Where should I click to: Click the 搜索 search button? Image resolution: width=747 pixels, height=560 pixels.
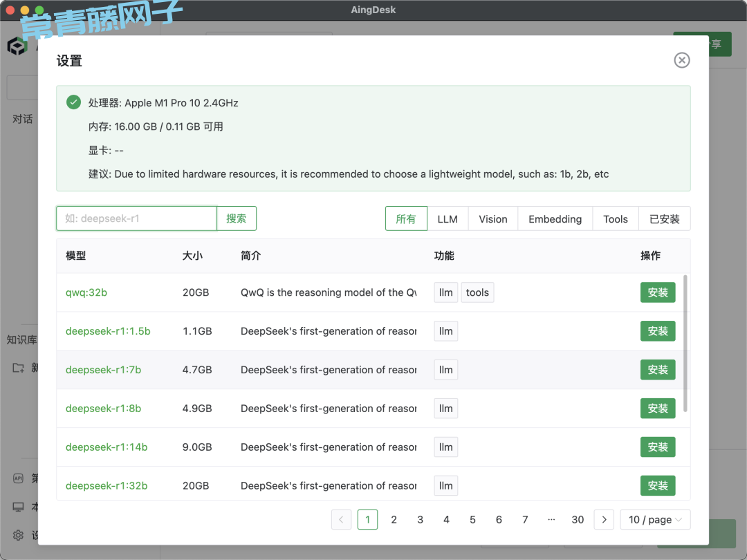(x=237, y=218)
